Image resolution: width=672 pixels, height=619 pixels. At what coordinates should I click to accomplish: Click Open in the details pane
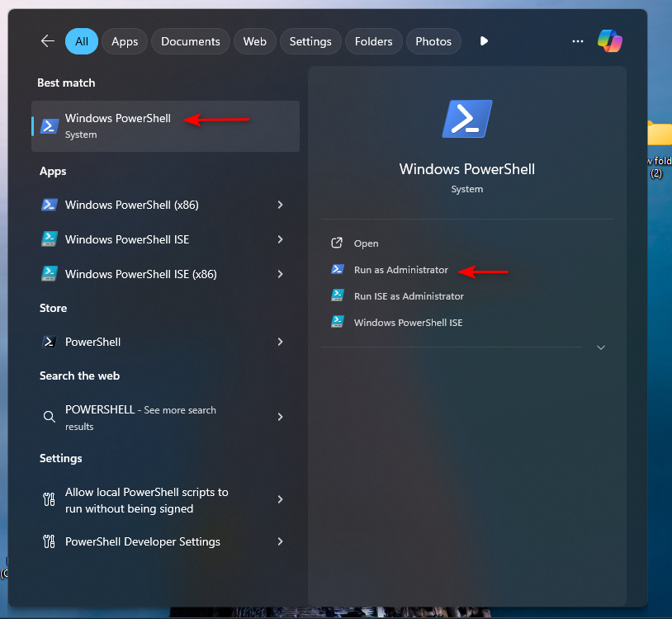tap(366, 243)
